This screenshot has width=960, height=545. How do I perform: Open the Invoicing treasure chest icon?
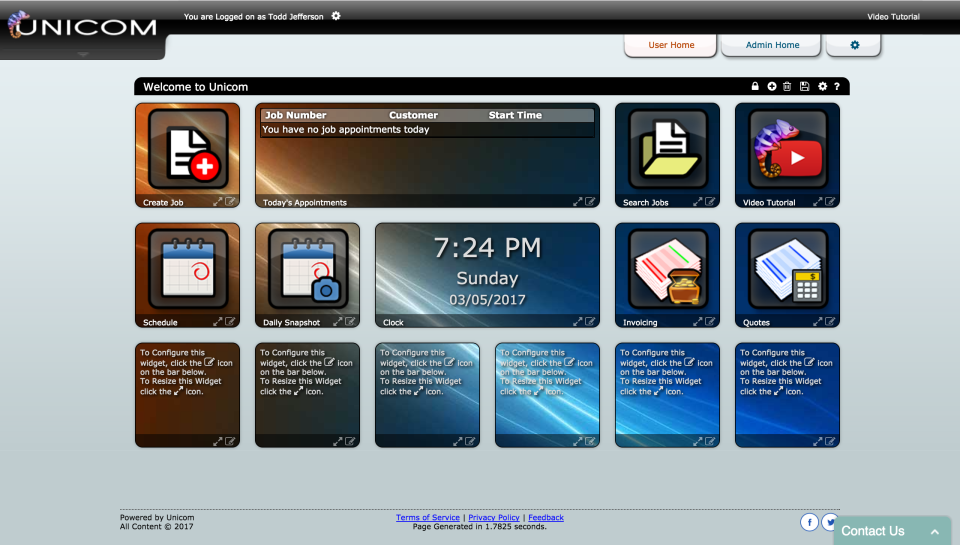coord(668,269)
